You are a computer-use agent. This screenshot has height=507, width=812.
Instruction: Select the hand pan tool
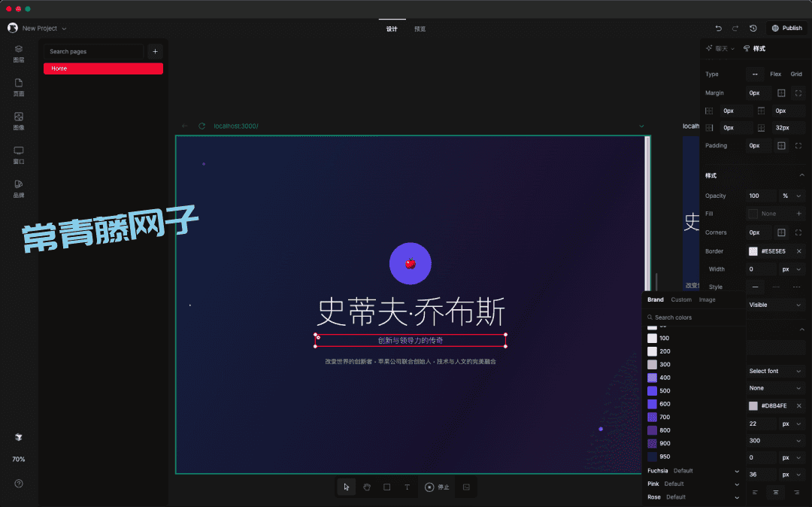[x=367, y=487]
